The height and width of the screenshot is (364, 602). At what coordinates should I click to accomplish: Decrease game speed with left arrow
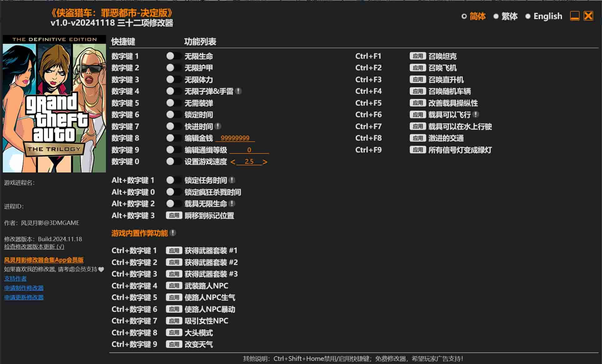[233, 162]
